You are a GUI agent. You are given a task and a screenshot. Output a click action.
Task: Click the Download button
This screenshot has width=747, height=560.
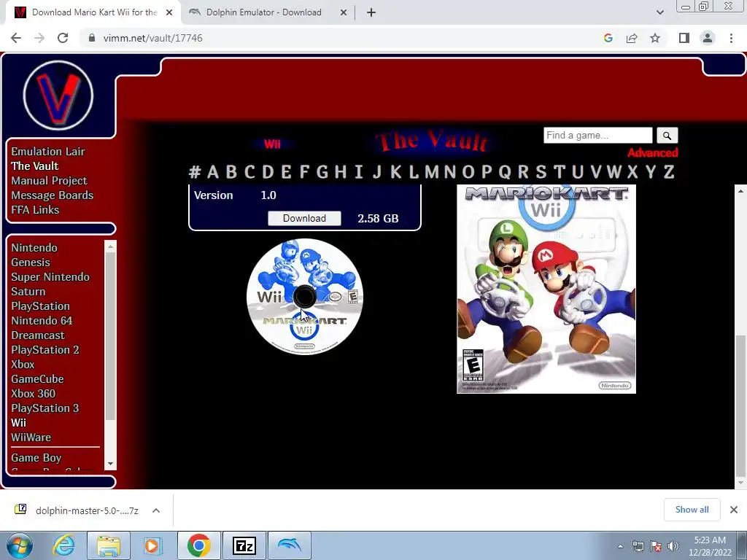coord(304,218)
